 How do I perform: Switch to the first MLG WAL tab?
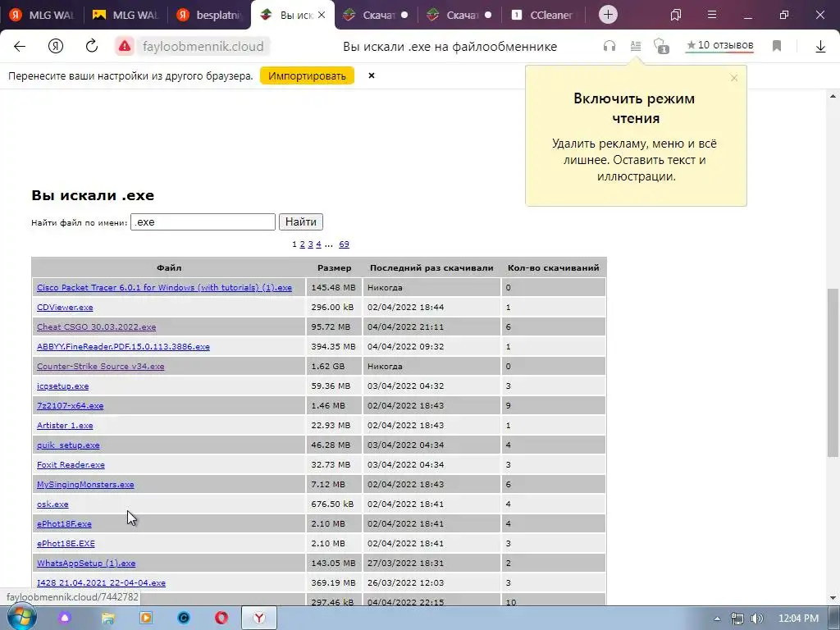tap(42, 15)
